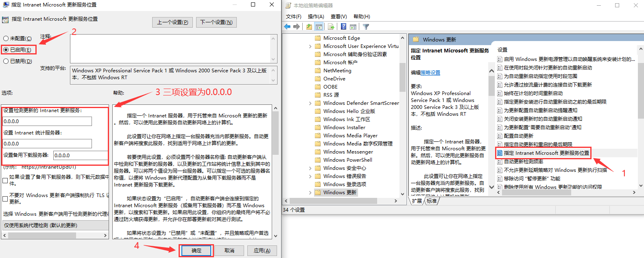Click the folder icon beside OneDrive
Screen dimensions: 644x258
tap(318, 79)
